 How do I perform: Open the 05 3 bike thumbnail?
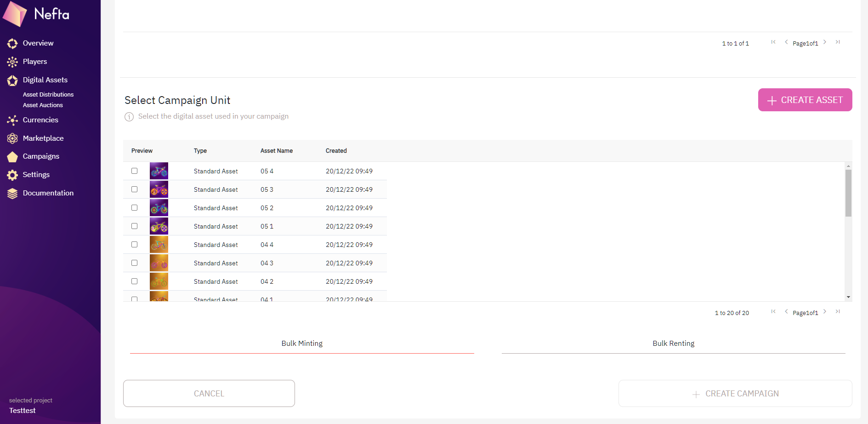coord(159,189)
